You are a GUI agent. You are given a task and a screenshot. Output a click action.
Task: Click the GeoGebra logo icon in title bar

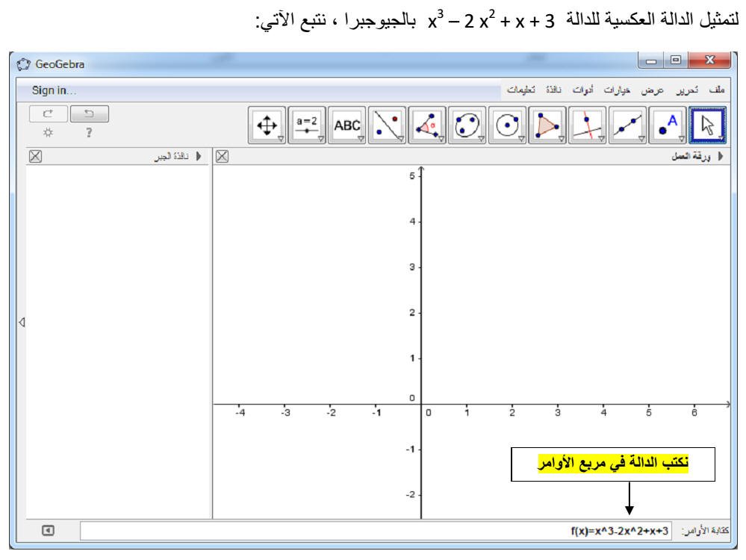point(23,64)
